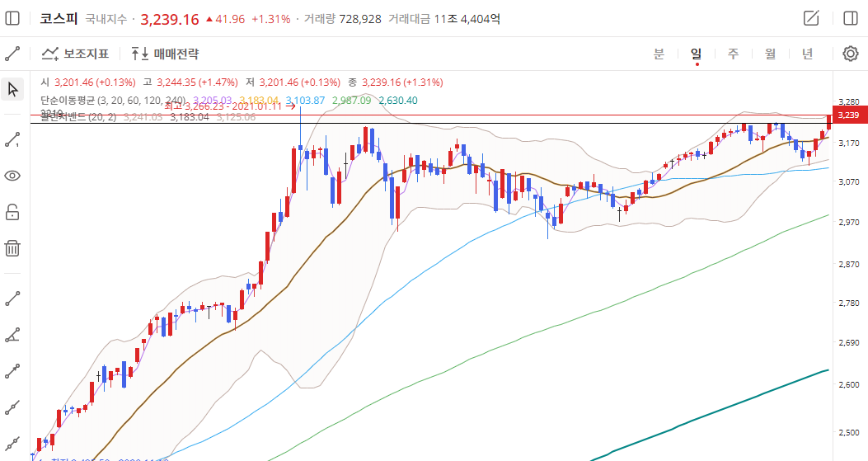
Task: Click the high price 고 3,244.35
Action: (190, 82)
